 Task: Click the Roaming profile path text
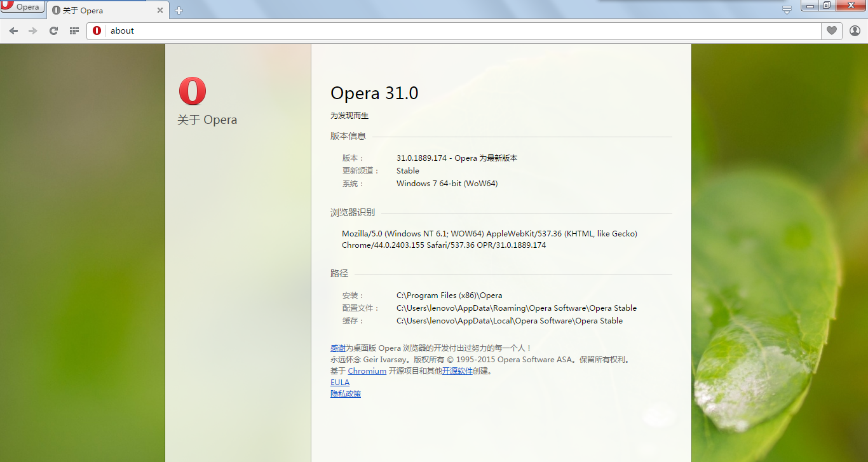click(517, 308)
